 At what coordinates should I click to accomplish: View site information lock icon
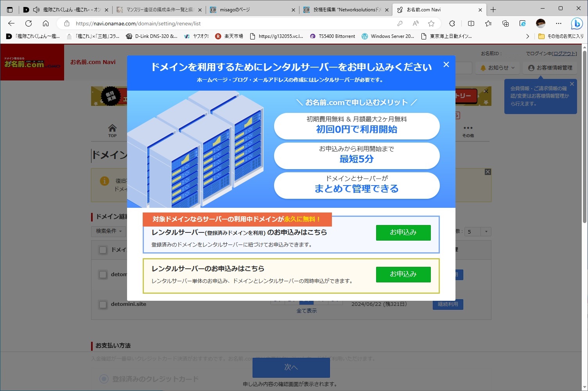(x=67, y=23)
